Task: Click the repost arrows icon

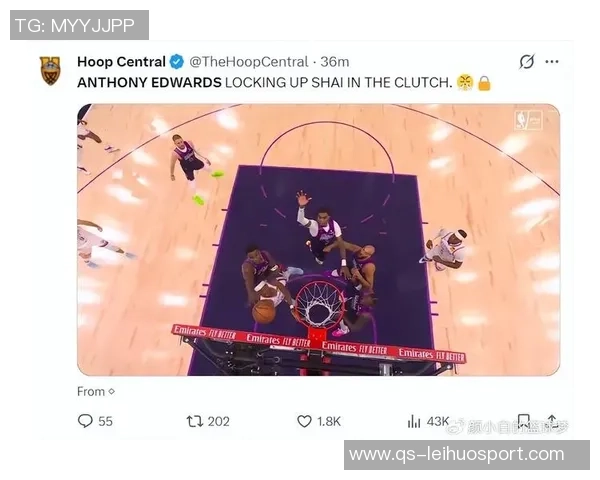Action: pos(194,421)
